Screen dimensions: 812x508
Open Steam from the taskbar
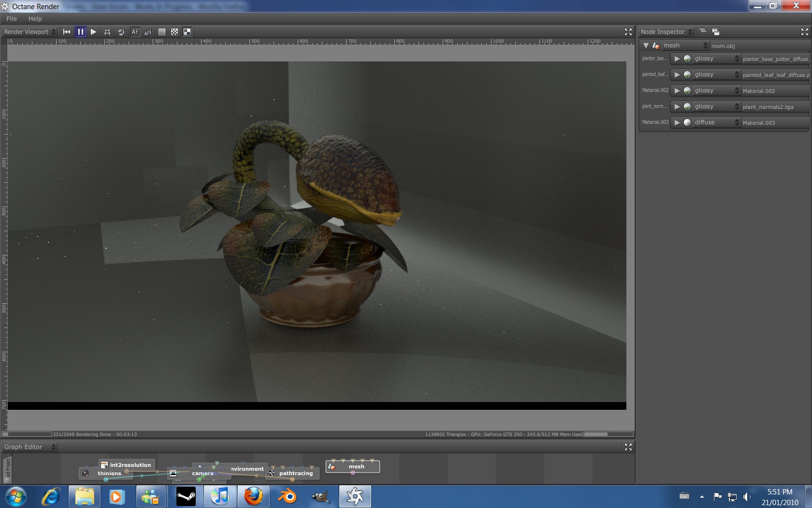186,497
